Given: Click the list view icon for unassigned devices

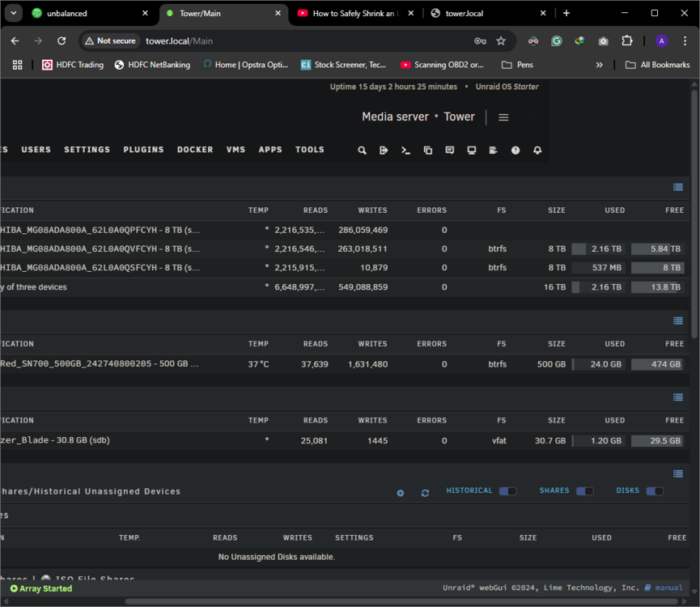Looking at the screenshot, I should click(x=677, y=474).
